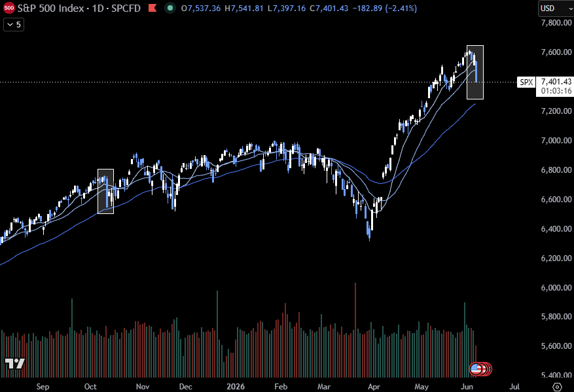Click the Dec label on time axis
Screen dimensions: 574x392
click(x=186, y=387)
